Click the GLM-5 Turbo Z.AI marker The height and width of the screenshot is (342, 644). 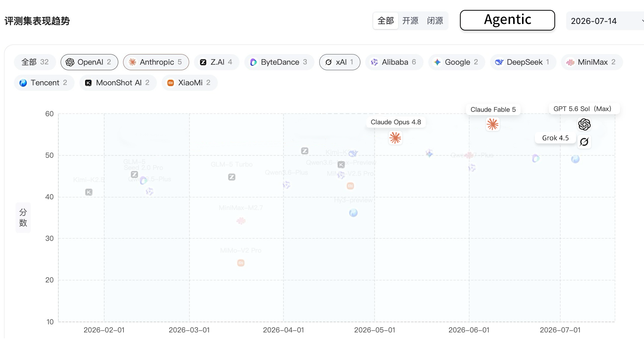pyautogui.click(x=231, y=177)
